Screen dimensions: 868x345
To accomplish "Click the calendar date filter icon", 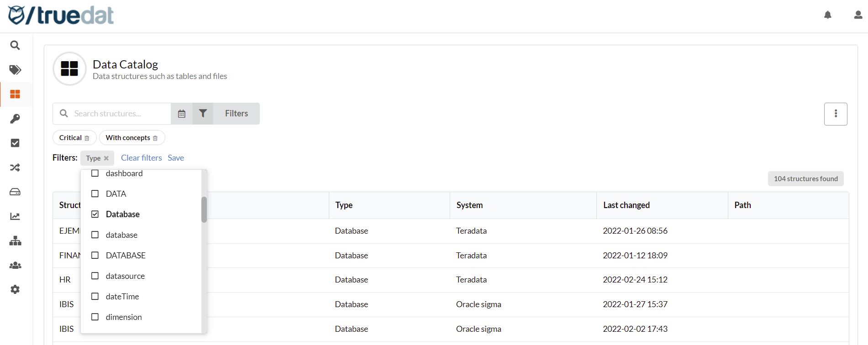I will coord(182,114).
